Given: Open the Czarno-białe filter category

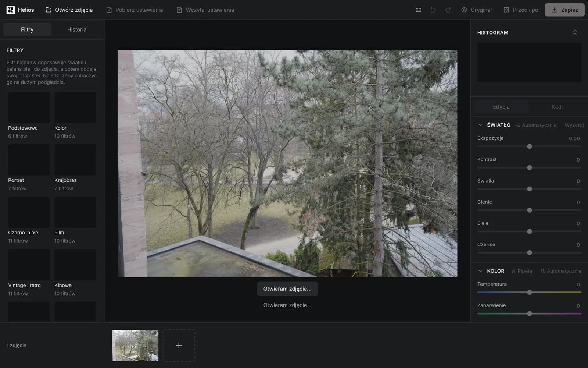Looking at the screenshot, I should [29, 220].
